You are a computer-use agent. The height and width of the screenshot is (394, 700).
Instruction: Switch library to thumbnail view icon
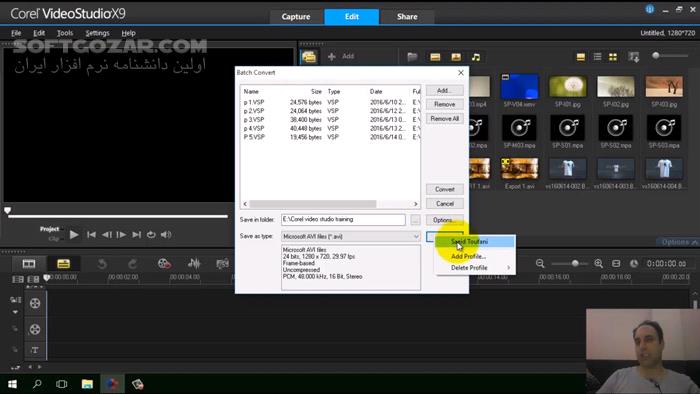(x=613, y=57)
